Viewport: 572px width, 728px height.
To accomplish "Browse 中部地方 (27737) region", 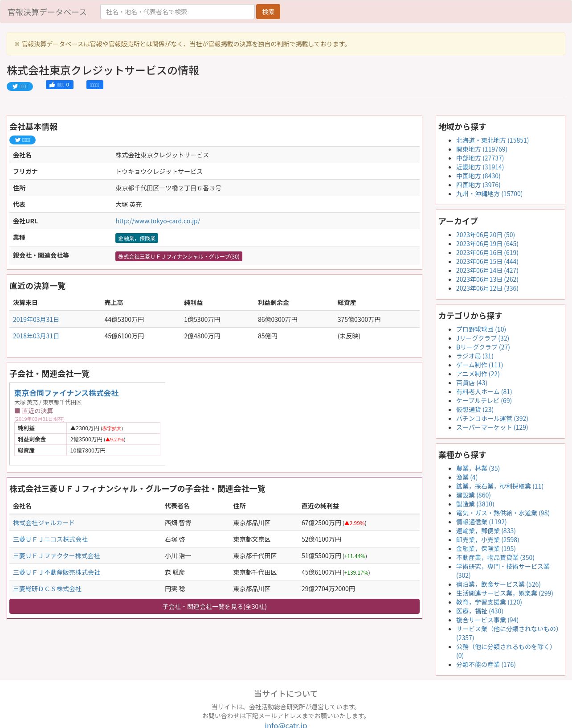I will (480, 158).
